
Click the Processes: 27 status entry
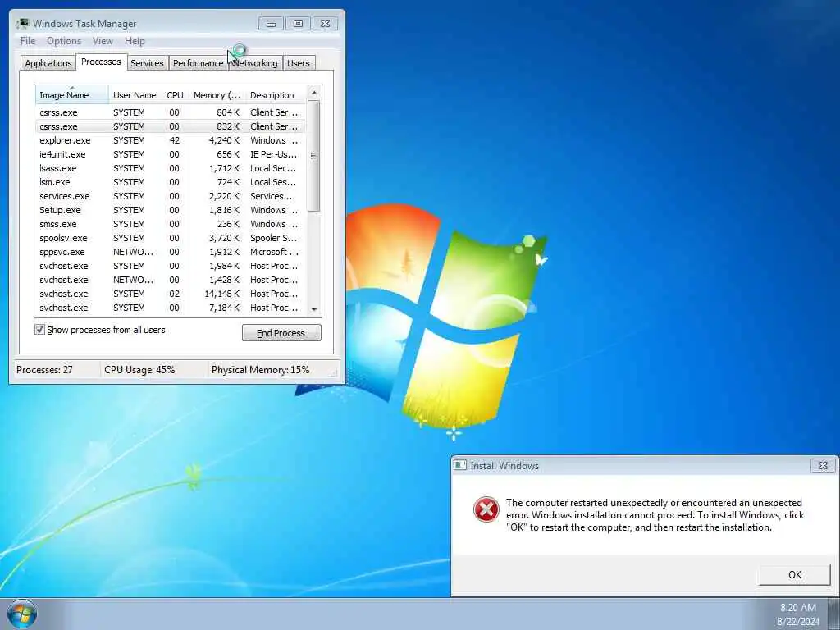click(44, 370)
